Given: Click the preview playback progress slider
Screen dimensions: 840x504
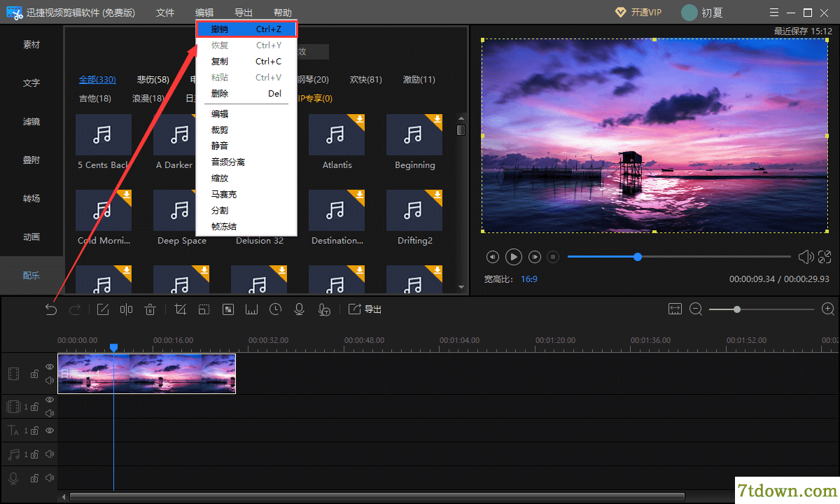Looking at the screenshot, I should [x=679, y=257].
